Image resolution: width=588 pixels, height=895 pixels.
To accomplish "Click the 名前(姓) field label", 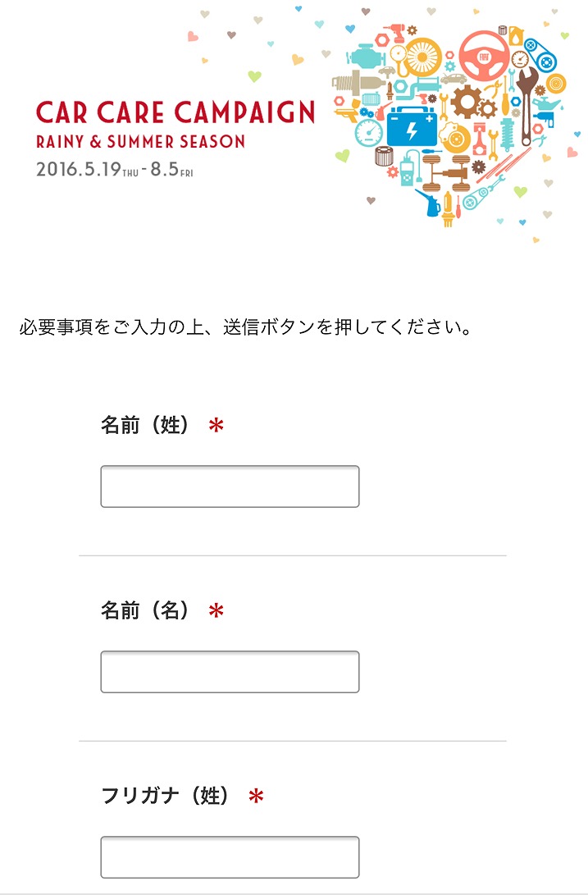I will (x=144, y=425).
